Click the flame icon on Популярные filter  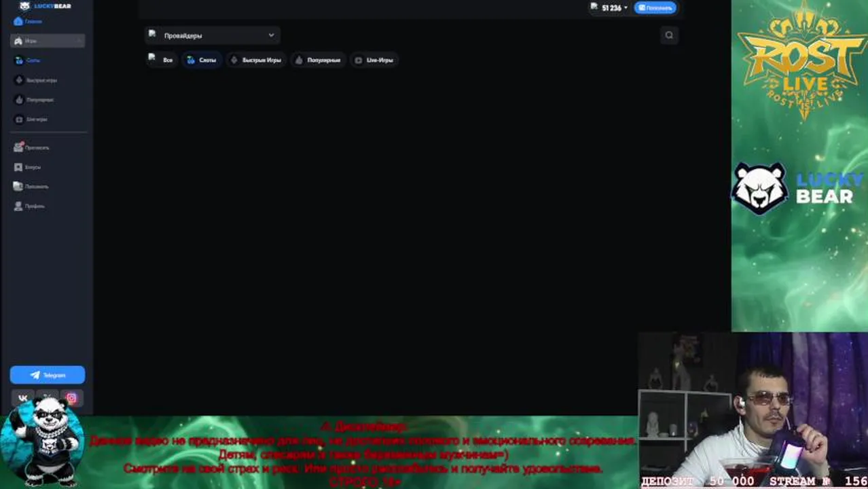click(x=299, y=60)
